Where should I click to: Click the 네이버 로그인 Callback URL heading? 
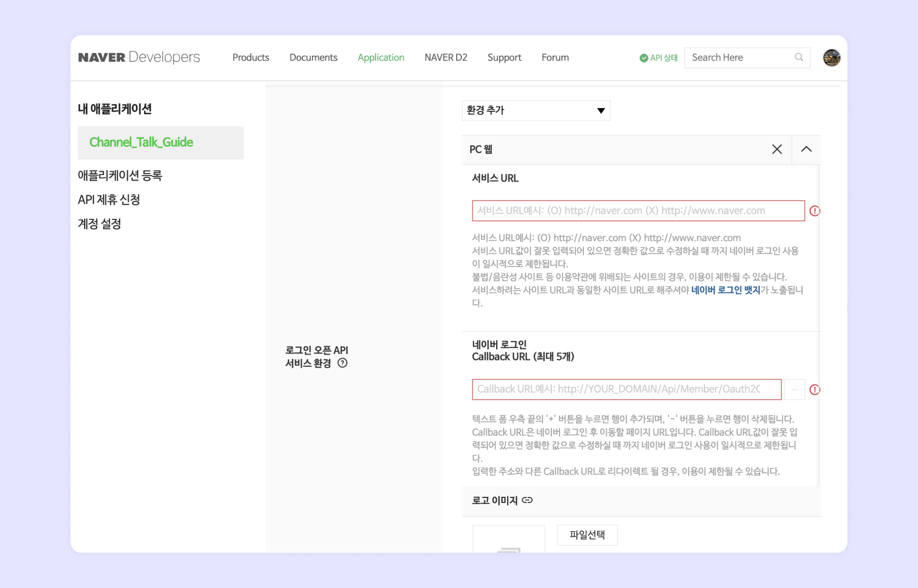tap(523, 350)
